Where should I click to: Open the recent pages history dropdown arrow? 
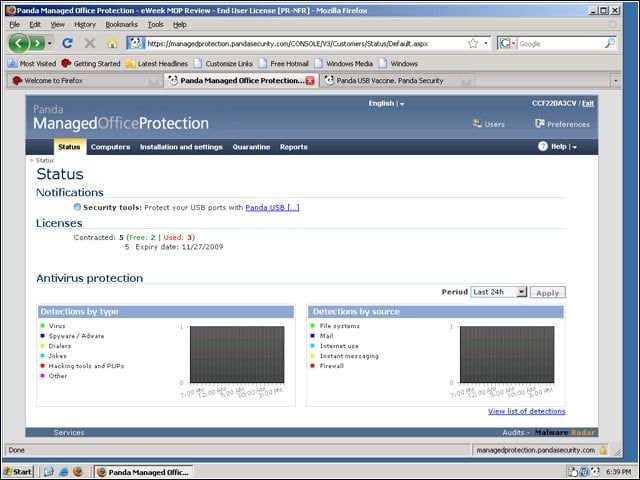point(49,43)
